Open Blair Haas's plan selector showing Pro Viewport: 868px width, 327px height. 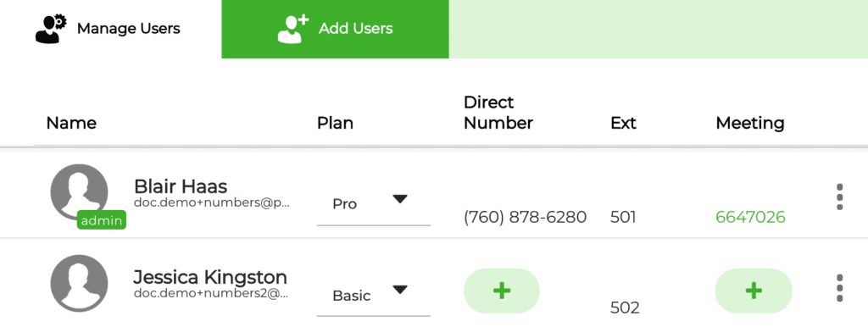(x=374, y=203)
